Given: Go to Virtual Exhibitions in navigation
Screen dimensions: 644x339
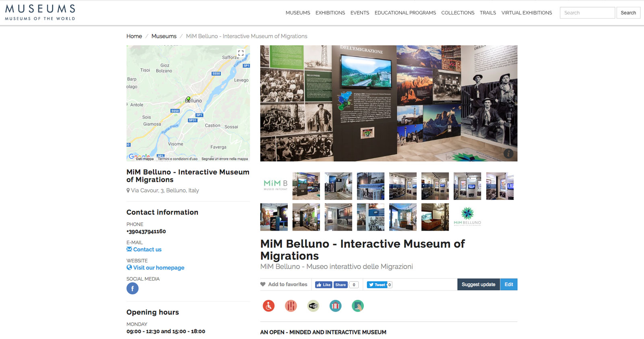Looking at the screenshot, I should 526,13.
